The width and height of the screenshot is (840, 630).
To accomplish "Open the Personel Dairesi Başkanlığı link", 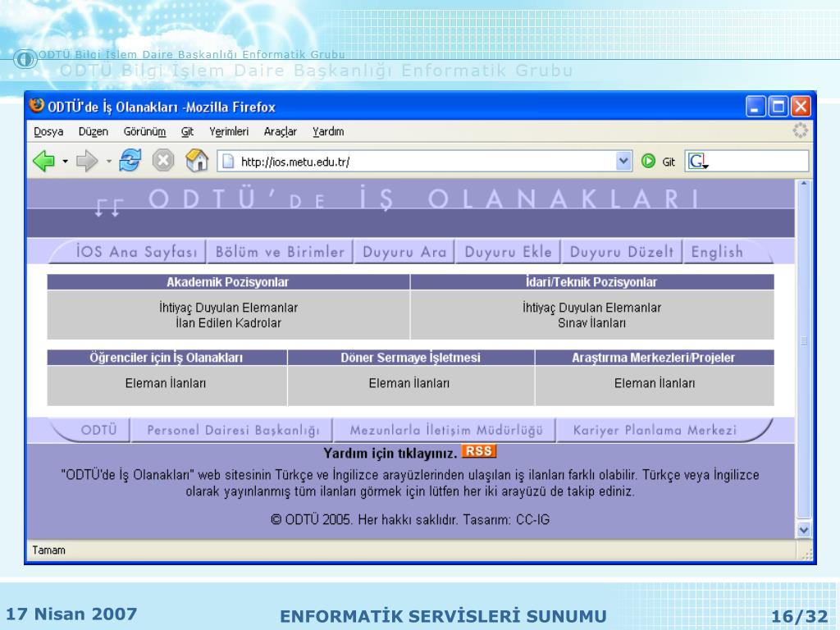I will [x=233, y=430].
